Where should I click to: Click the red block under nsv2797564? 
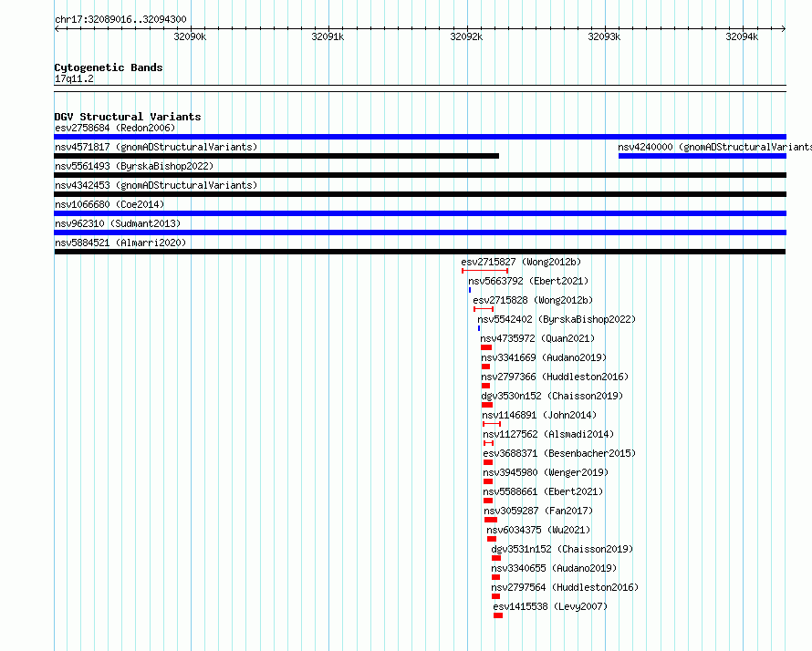coord(496,596)
